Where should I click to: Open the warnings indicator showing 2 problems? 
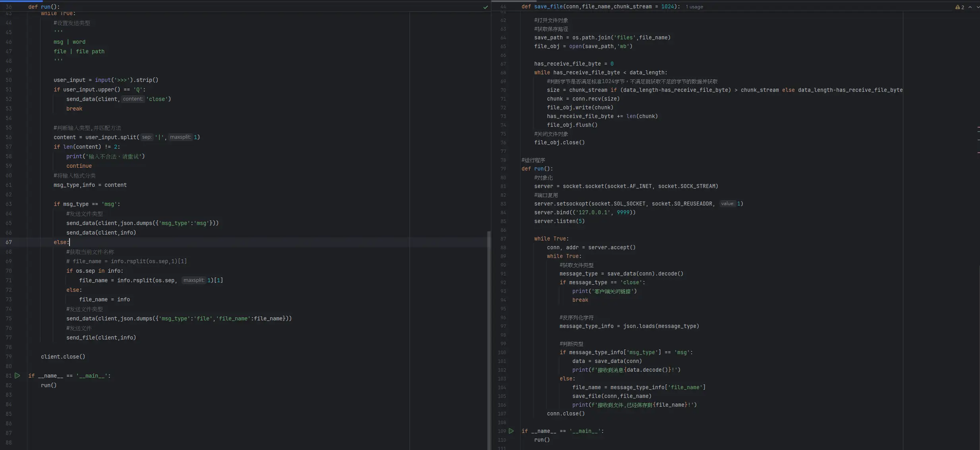click(960, 7)
